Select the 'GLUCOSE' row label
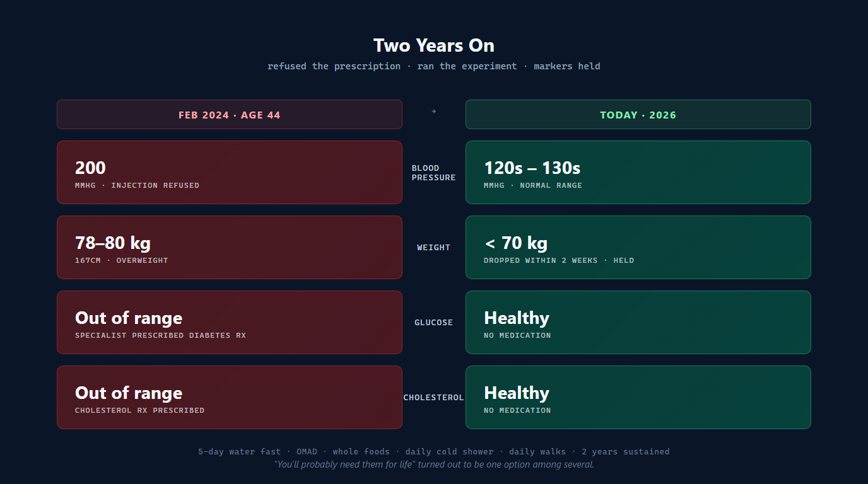 click(x=434, y=323)
